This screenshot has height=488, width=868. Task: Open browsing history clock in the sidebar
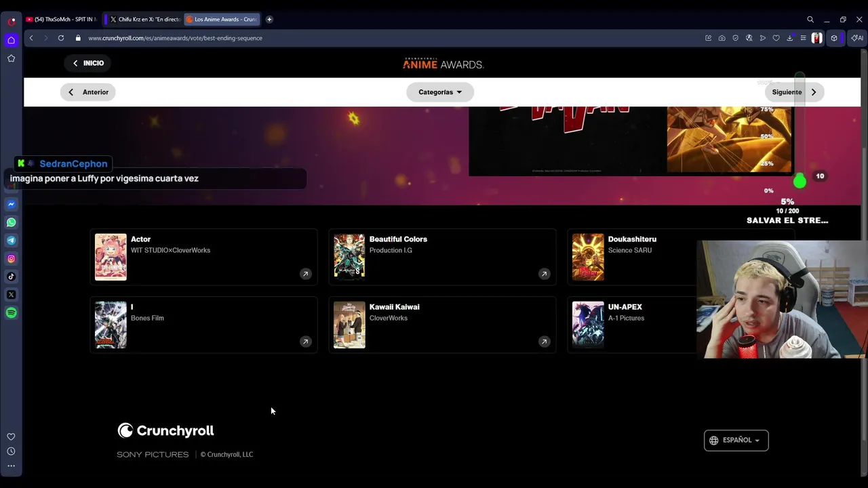11,451
